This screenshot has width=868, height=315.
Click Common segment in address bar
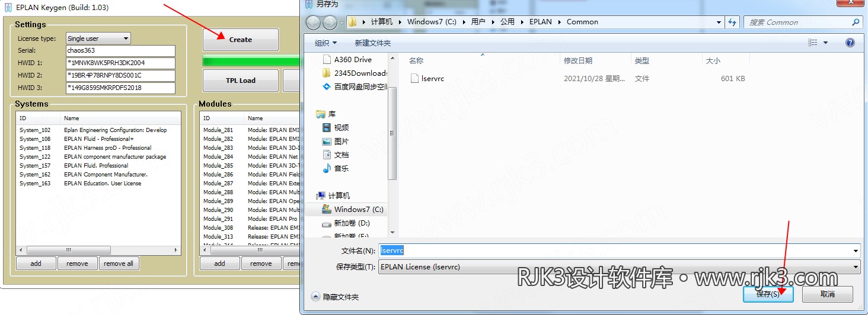pos(582,22)
